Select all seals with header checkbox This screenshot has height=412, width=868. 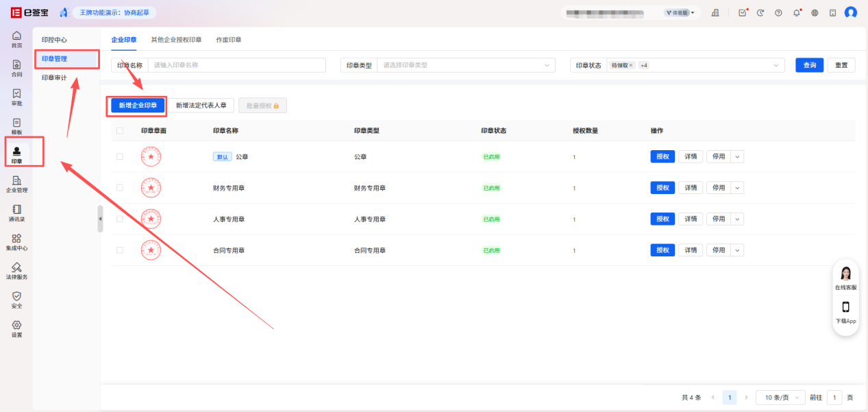120,131
